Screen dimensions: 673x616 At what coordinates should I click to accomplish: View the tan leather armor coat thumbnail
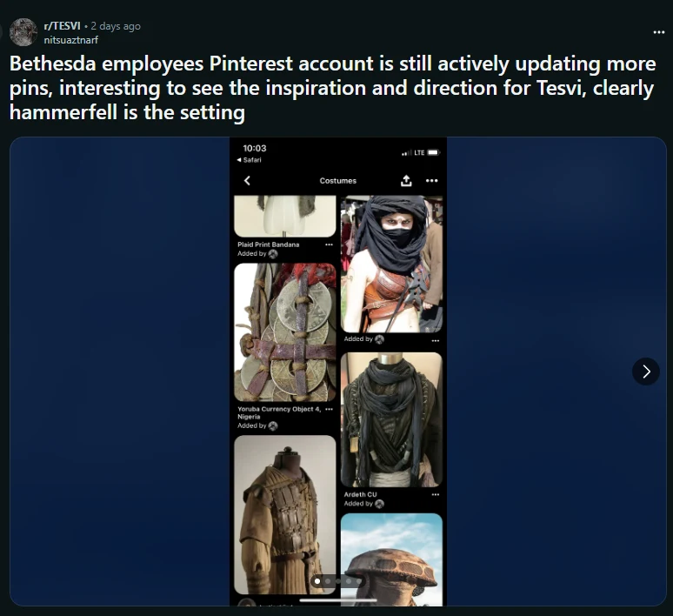[x=285, y=514]
